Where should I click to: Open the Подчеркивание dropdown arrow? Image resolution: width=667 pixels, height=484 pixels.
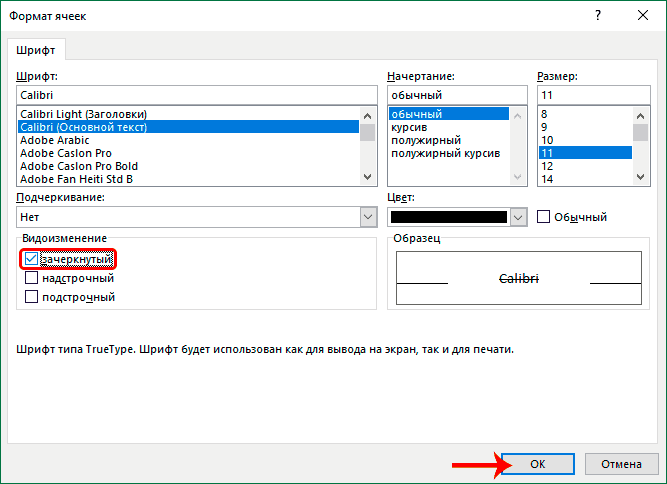(x=368, y=217)
